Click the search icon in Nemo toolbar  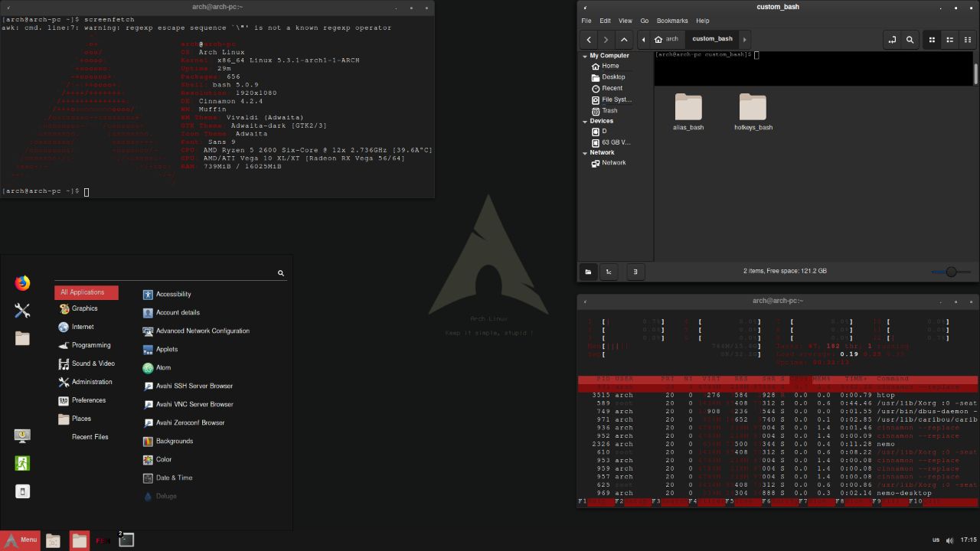(x=910, y=40)
